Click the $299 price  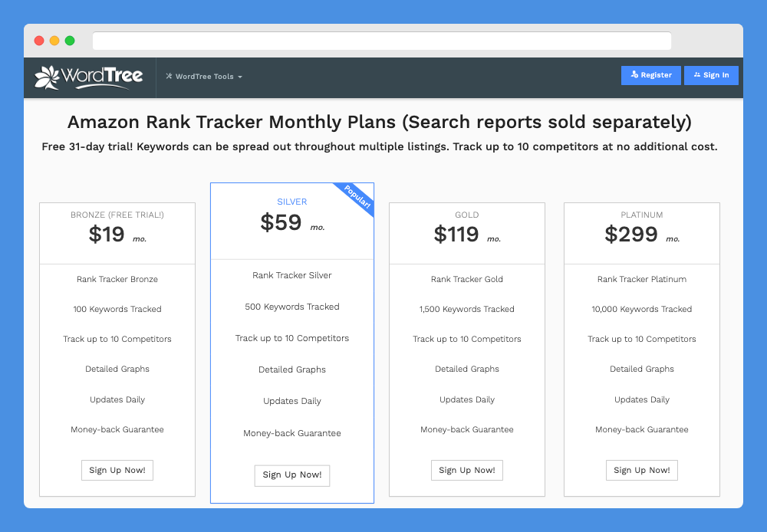coord(631,235)
